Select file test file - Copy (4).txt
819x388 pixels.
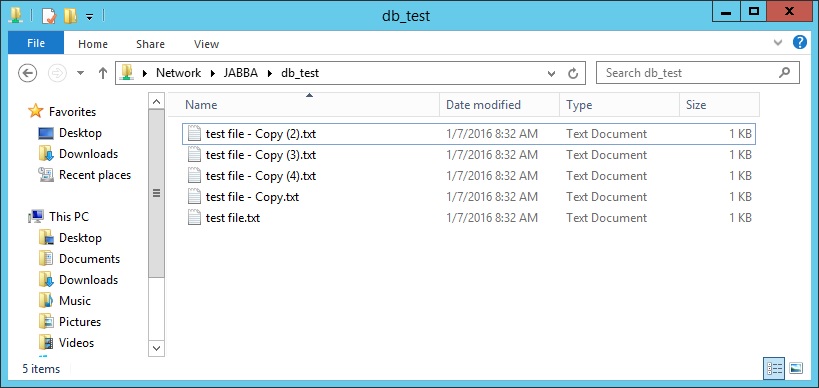(x=469, y=176)
